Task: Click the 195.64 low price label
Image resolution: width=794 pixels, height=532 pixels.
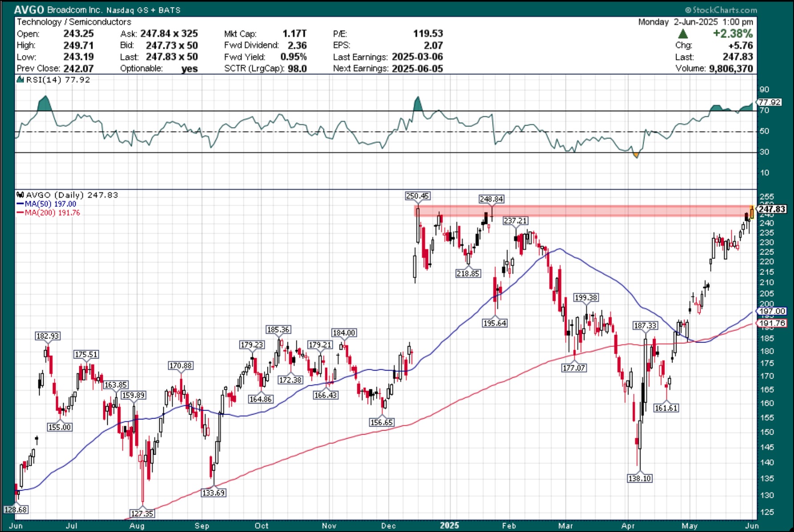Action: [495, 323]
